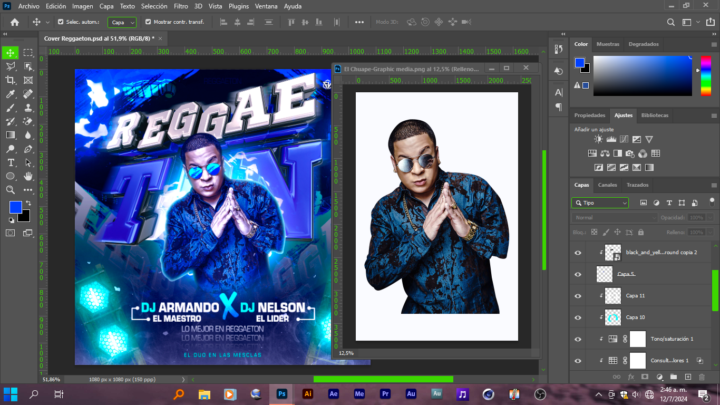The height and width of the screenshot is (405, 720).
Task: Open the search icon in options bar
Action: 671,22
